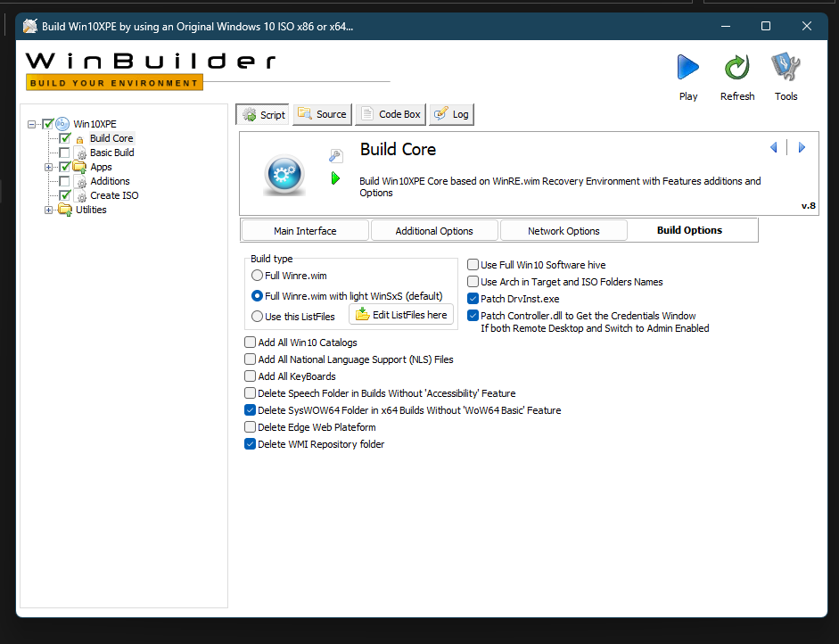Select Full Winre.wim with light WinSxS
Image resolution: width=839 pixels, height=644 pixels.
[x=257, y=296]
